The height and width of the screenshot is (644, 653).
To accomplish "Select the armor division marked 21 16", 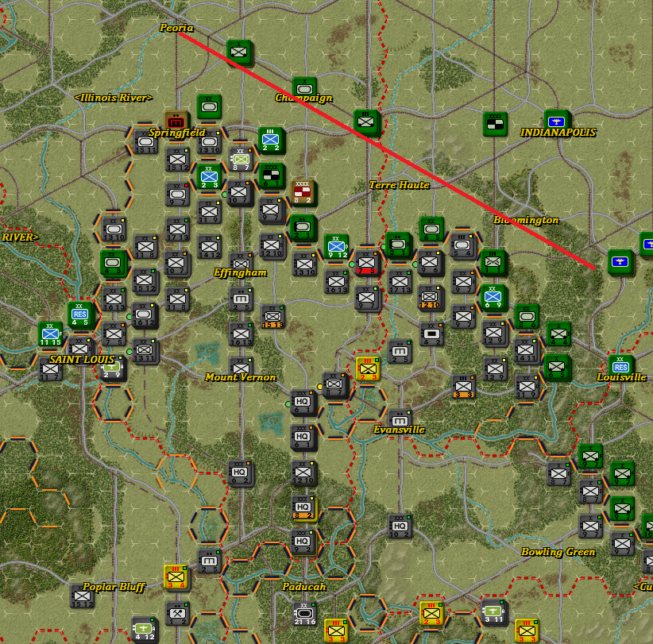I will [304, 614].
